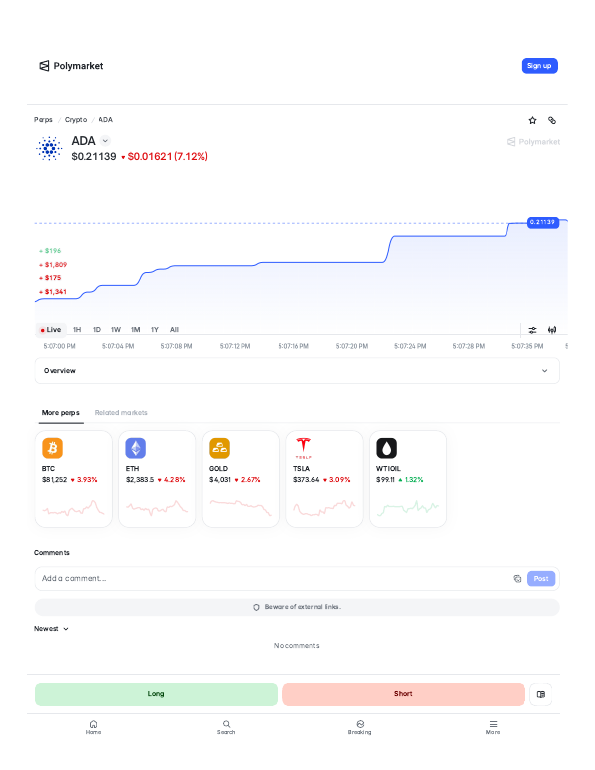
Task: Open the Polymarket logo home link
Action: click(x=71, y=66)
